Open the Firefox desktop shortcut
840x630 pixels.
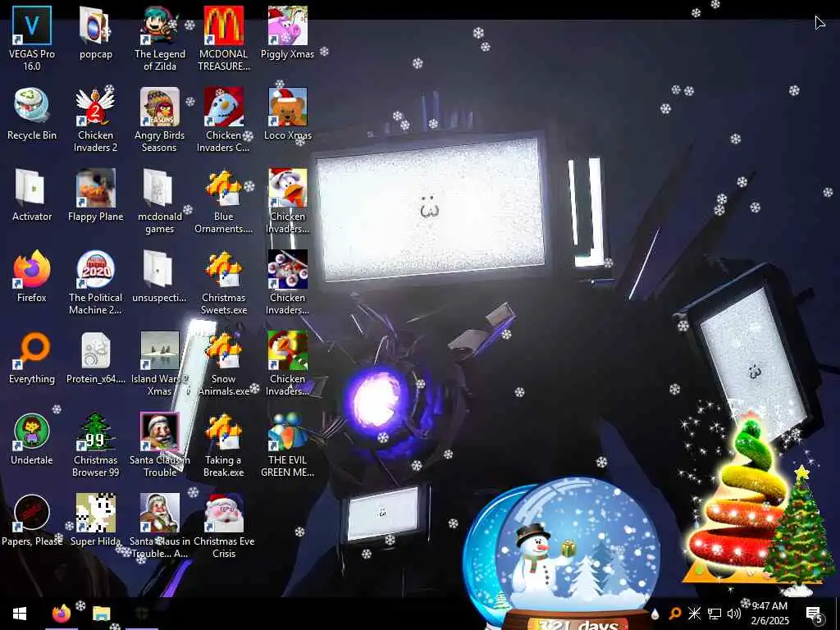click(32, 276)
